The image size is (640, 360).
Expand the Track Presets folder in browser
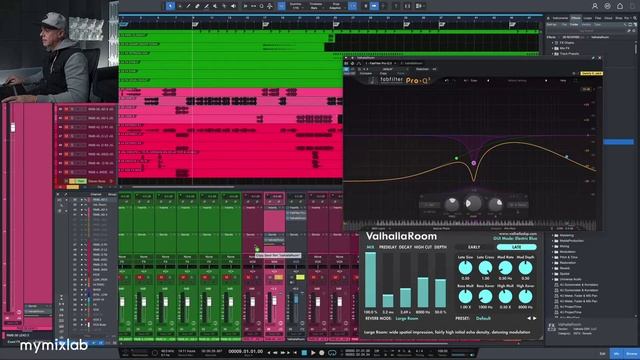click(x=553, y=53)
